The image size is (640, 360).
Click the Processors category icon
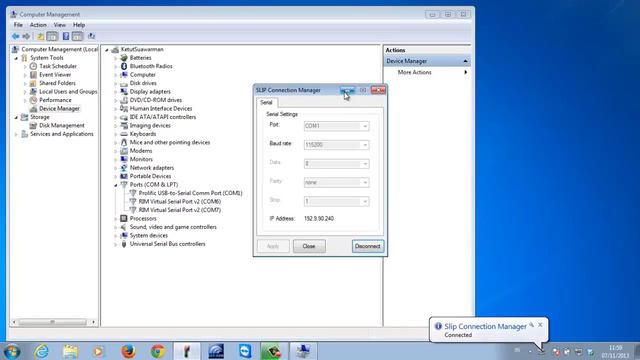click(x=124, y=218)
